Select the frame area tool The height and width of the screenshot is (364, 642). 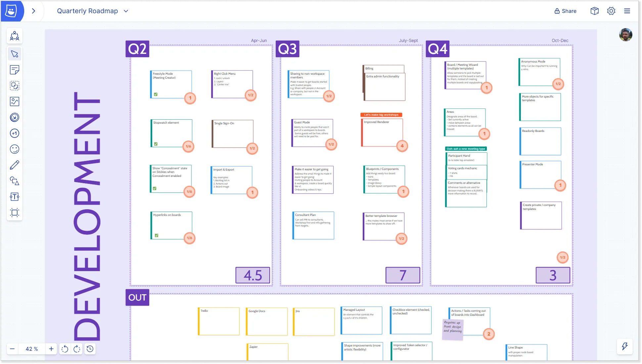[15, 213]
